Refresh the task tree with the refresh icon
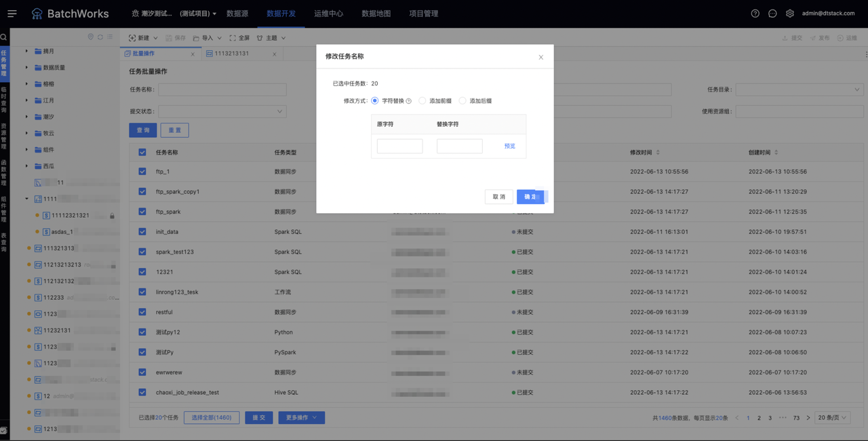This screenshot has width=868, height=441. pyautogui.click(x=100, y=37)
